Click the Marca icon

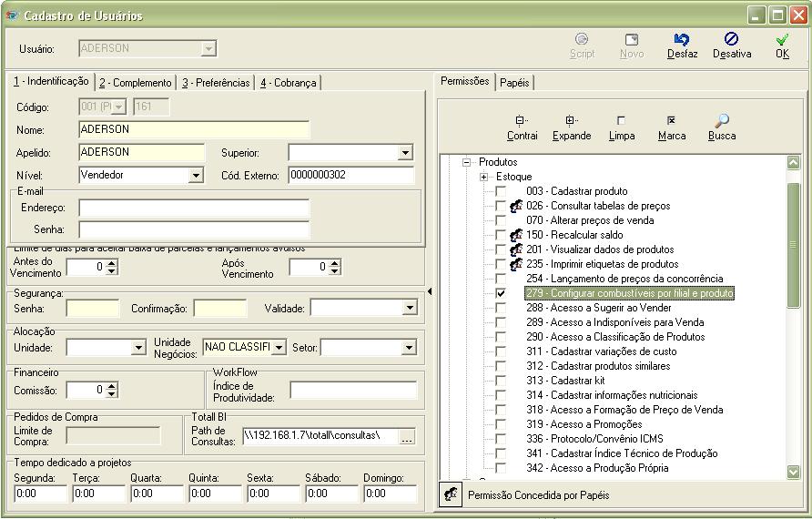click(671, 121)
